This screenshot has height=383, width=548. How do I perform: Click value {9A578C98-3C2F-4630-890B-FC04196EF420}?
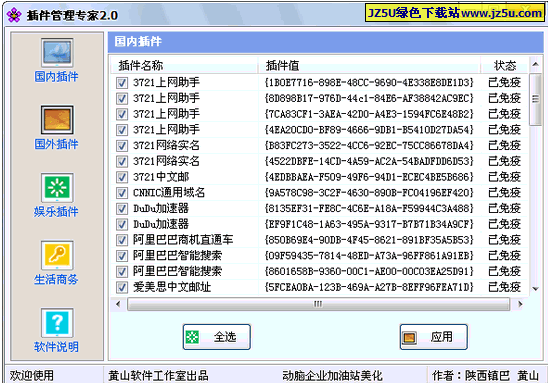(x=369, y=193)
